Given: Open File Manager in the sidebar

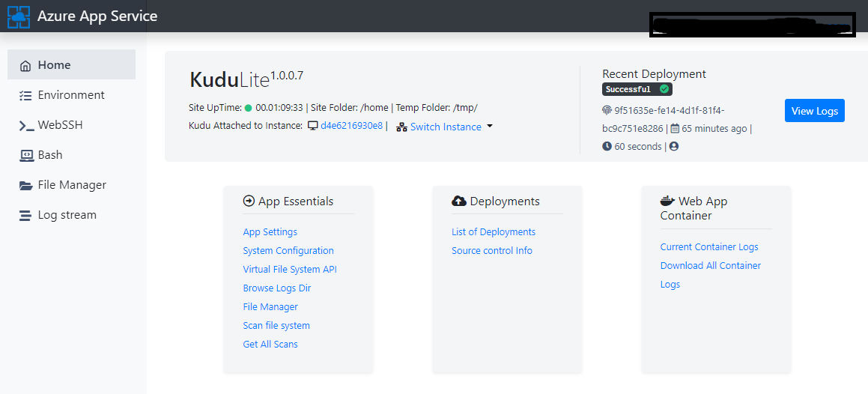Looking at the screenshot, I should 71,185.
